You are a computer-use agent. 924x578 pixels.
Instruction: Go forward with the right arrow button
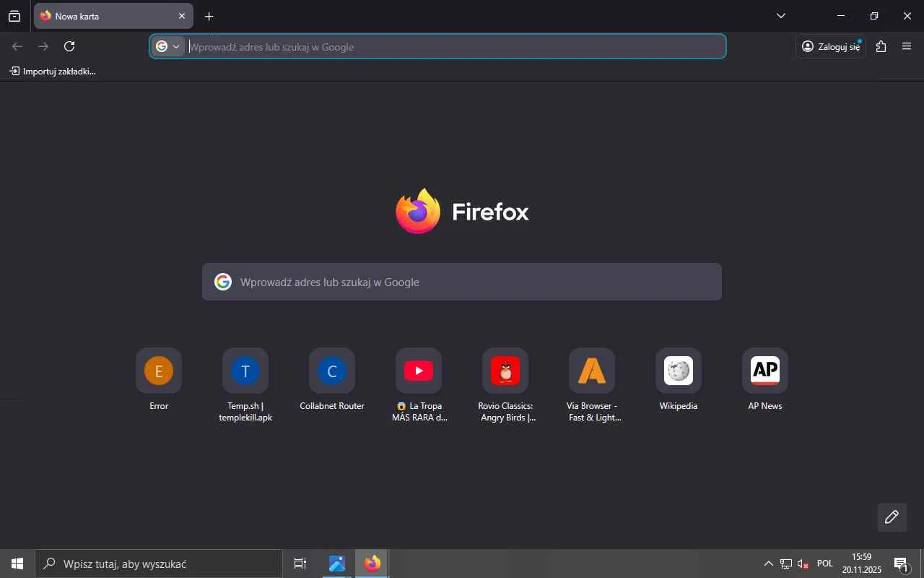(43, 46)
